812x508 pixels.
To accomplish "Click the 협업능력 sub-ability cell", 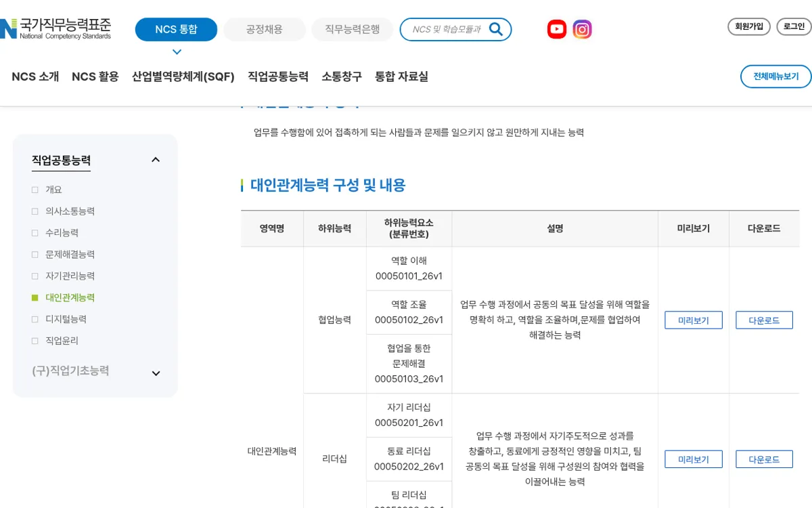I will pyautogui.click(x=334, y=320).
